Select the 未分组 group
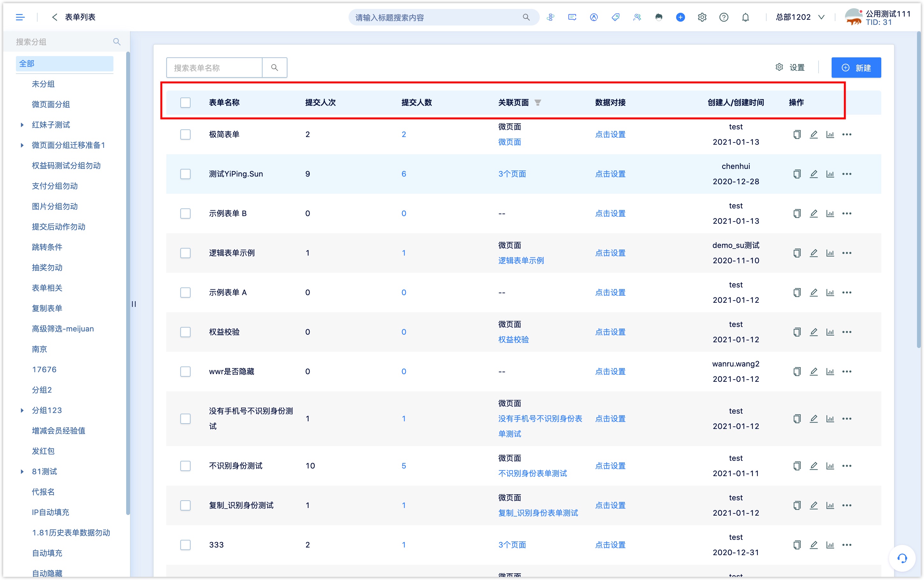Viewport: 924px width, 580px height. (43, 83)
